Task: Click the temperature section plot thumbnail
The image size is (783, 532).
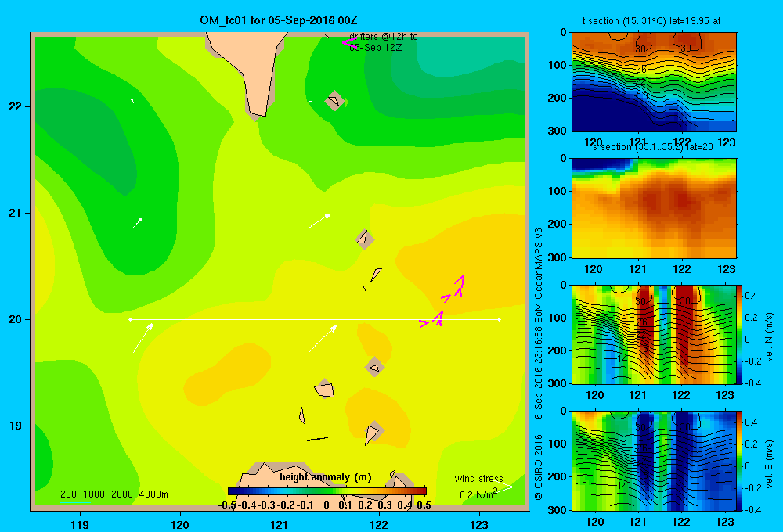Action: (654, 82)
